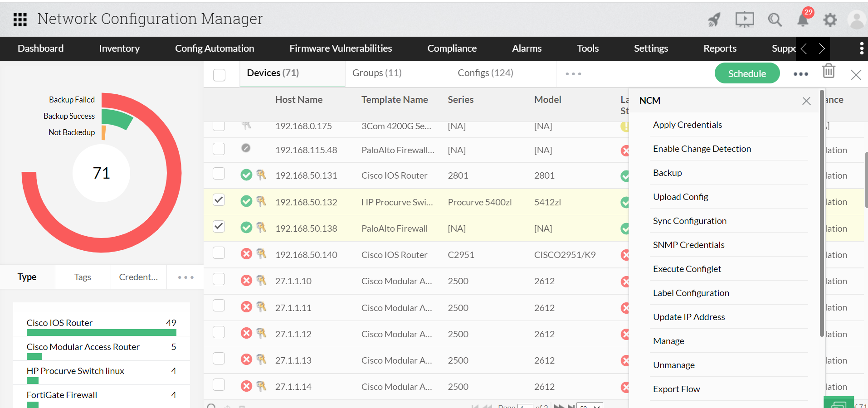Click the three-dot overflow icon next to Schedule

point(800,73)
